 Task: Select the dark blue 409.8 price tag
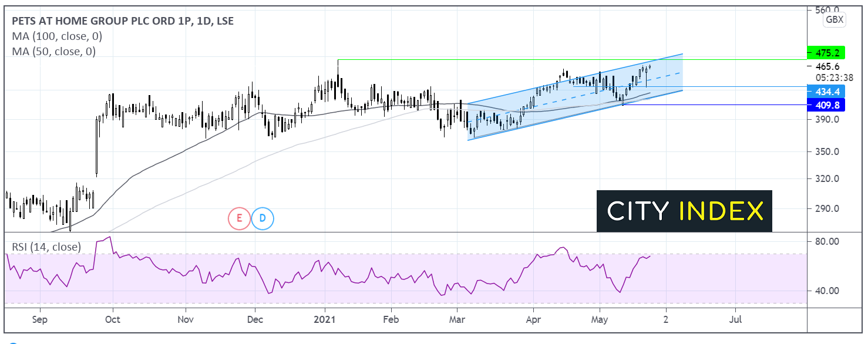point(826,105)
